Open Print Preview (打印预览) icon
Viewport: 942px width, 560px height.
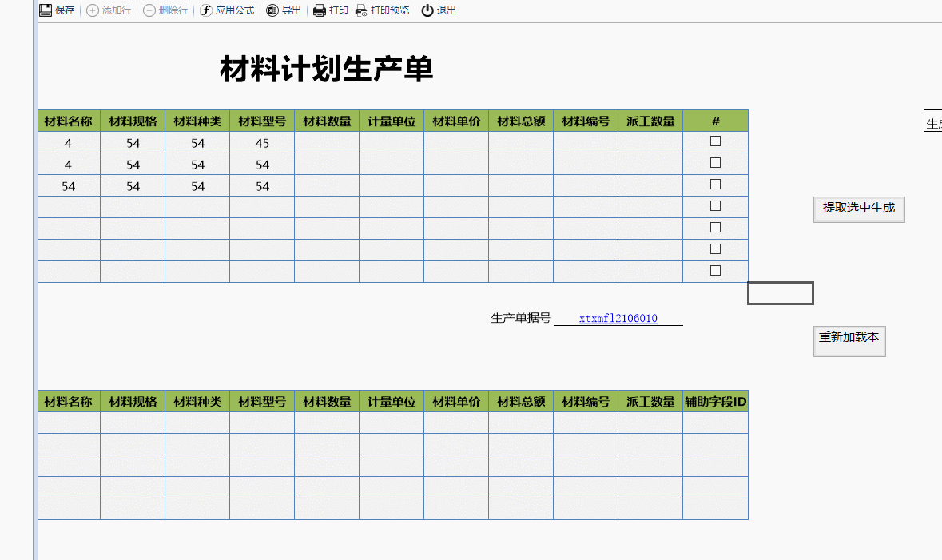361,10
